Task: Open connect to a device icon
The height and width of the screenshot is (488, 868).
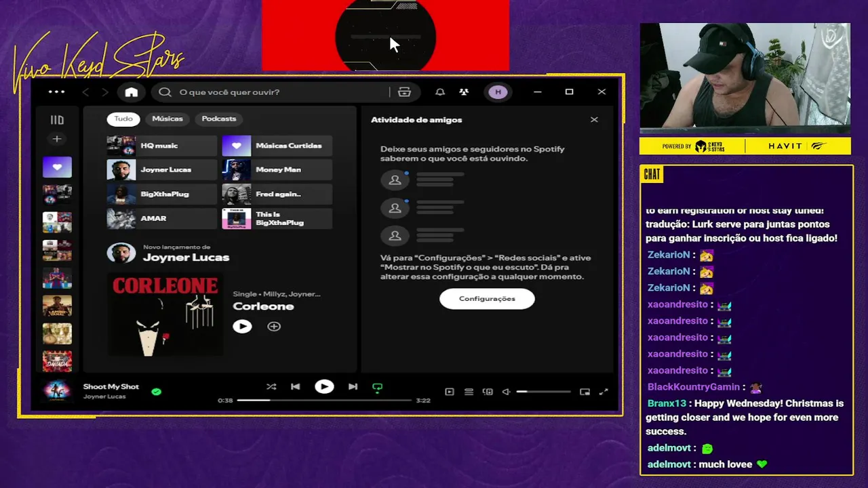Action: [488, 392]
